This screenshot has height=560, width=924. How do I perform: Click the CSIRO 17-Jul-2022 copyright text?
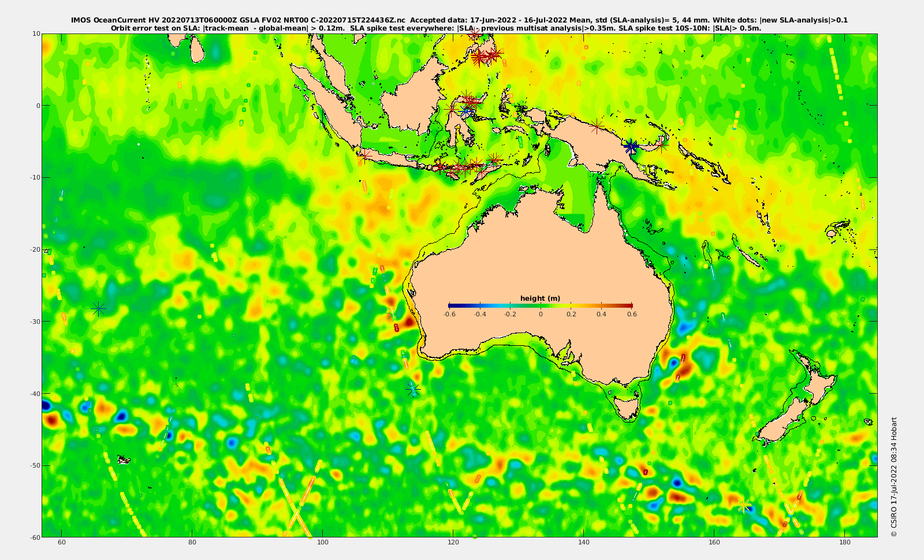tap(894, 477)
